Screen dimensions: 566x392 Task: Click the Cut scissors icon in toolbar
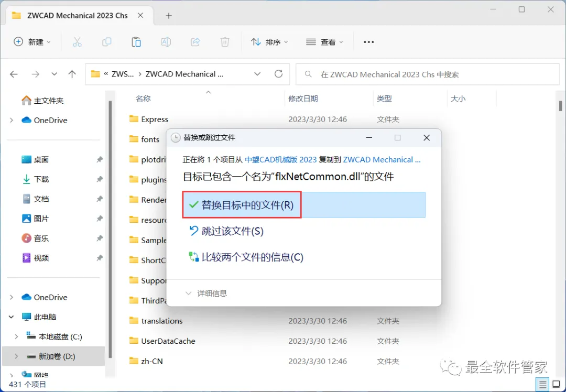click(x=77, y=42)
